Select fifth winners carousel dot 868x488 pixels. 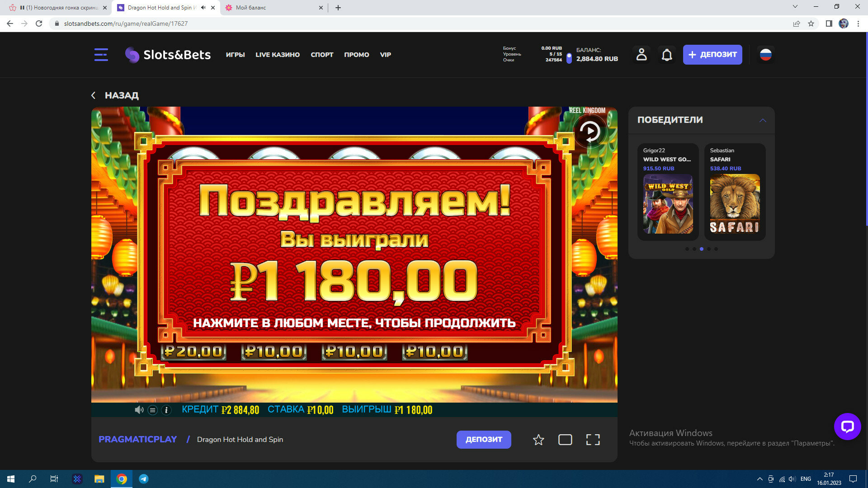point(716,249)
